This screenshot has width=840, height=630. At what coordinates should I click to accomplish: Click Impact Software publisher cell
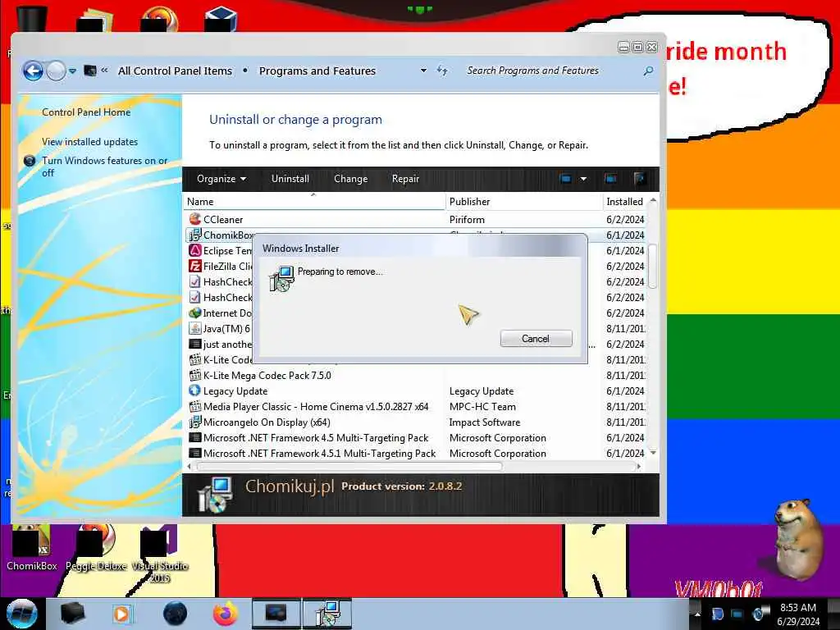(484, 422)
